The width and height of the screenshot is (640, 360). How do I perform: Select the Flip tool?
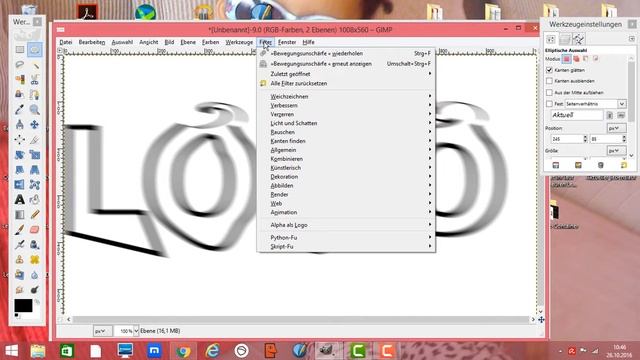(20, 184)
